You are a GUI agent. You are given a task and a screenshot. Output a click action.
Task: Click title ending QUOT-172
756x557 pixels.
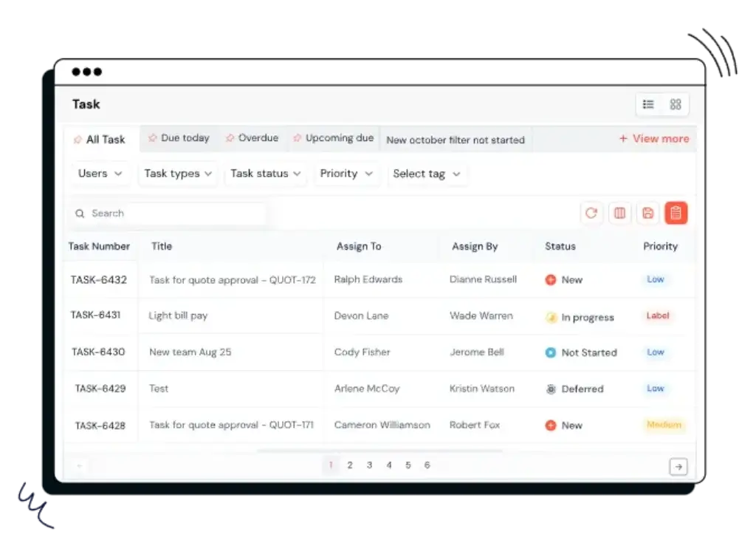[233, 280]
